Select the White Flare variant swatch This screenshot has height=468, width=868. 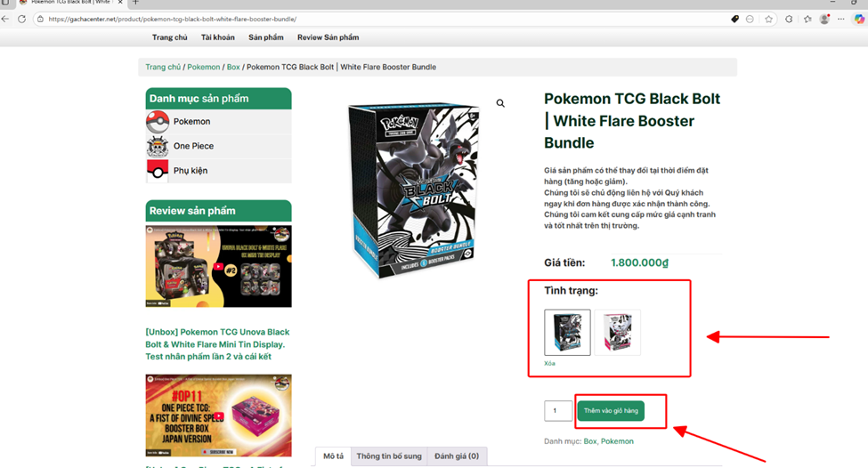[x=617, y=332]
